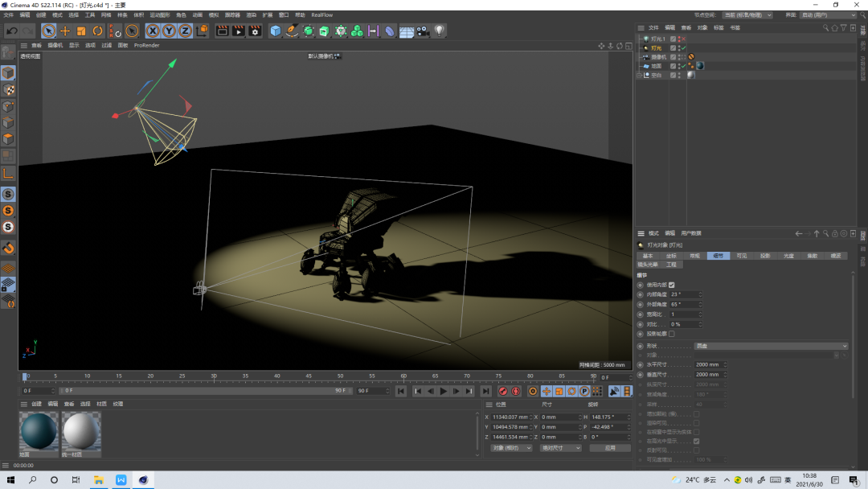
Task: Click the coordinate system cube icon
Action: [202, 31]
